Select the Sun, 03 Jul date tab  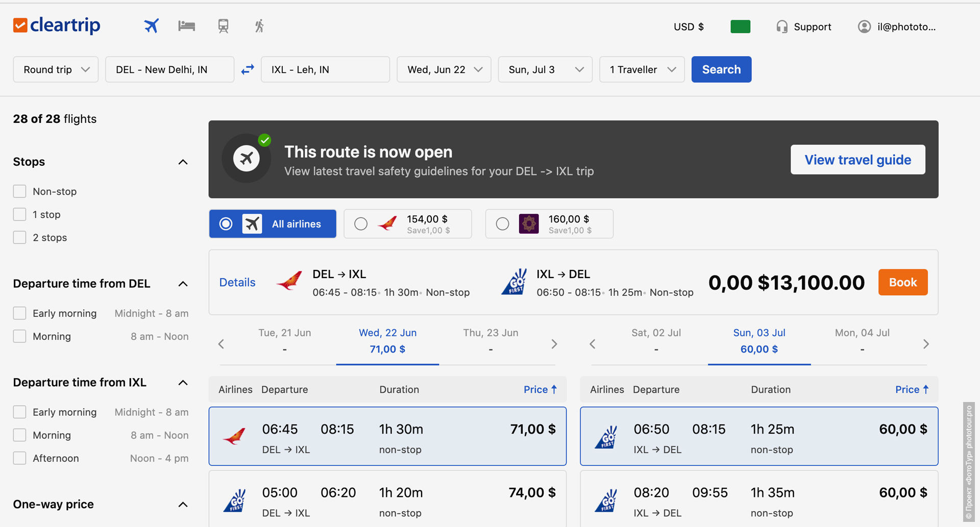[759, 341]
